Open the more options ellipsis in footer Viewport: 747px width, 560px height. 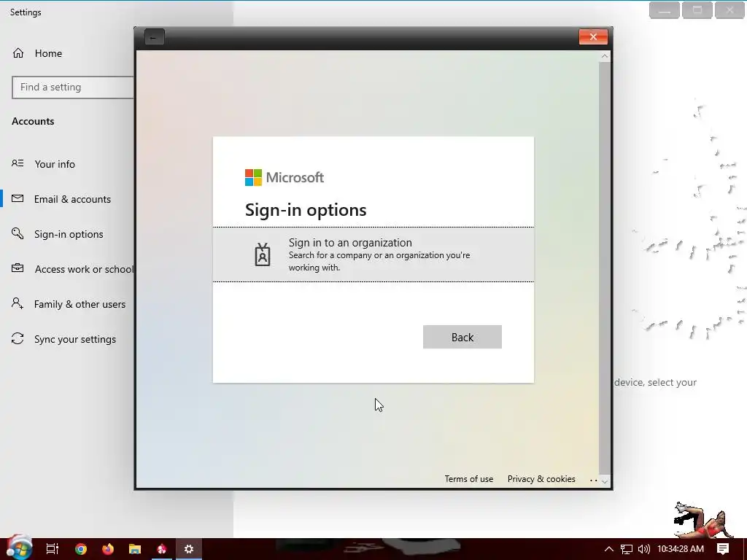(x=594, y=480)
